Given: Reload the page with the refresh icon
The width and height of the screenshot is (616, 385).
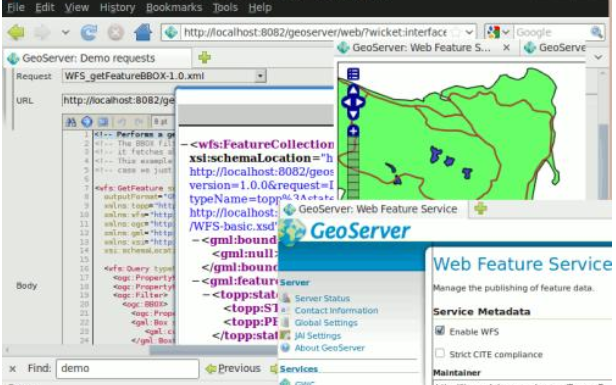Looking at the screenshot, I should pyautogui.click(x=89, y=32).
